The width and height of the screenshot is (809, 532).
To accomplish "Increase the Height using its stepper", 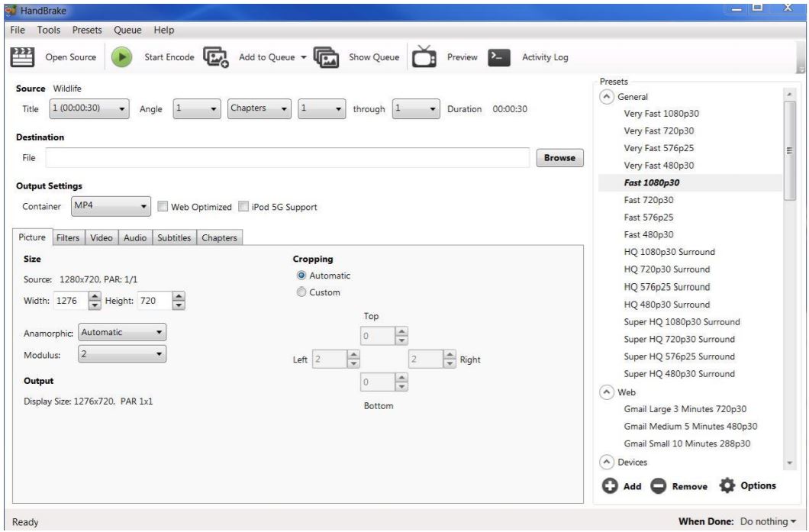I will tap(179, 296).
